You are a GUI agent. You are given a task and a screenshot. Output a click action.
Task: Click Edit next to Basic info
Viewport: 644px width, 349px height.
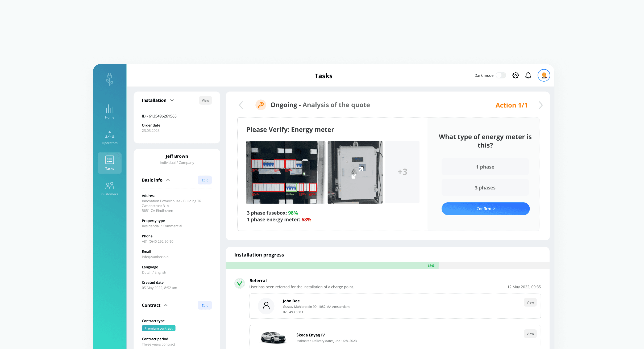tap(205, 180)
